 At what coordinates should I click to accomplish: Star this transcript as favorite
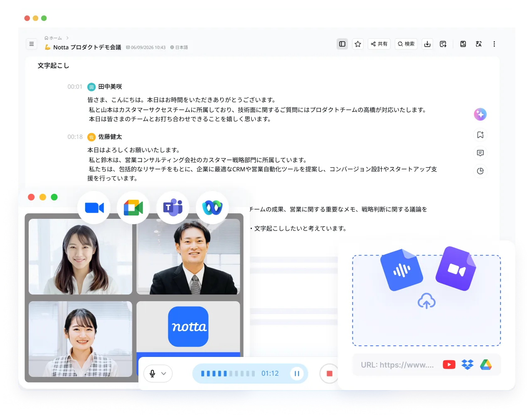pyautogui.click(x=358, y=44)
